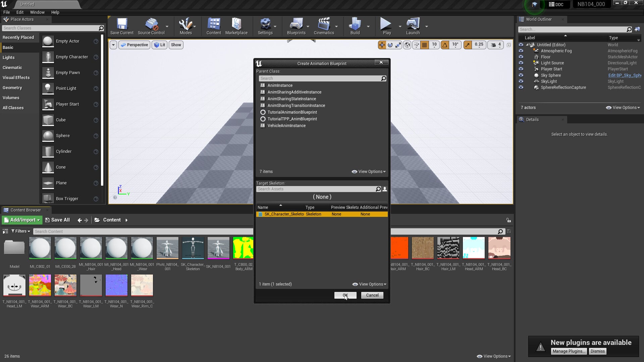This screenshot has height=362, width=644.
Task: Open the File menu
Action: coord(6,12)
